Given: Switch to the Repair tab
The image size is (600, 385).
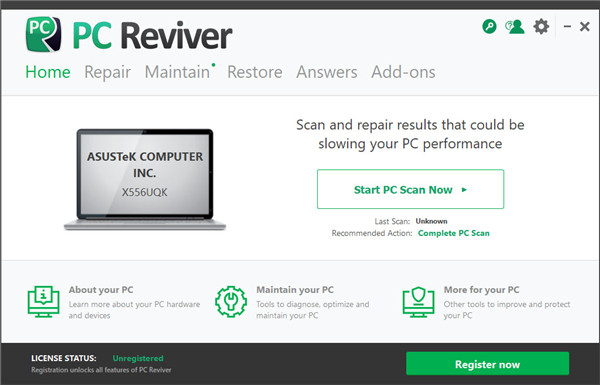Looking at the screenshot, I should pos(108,72).
